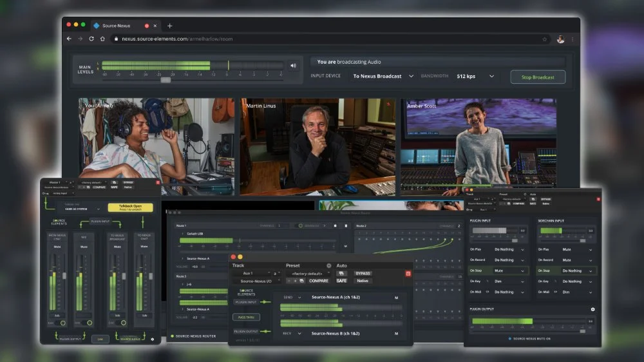Select Martin Linus video tile

317,147
